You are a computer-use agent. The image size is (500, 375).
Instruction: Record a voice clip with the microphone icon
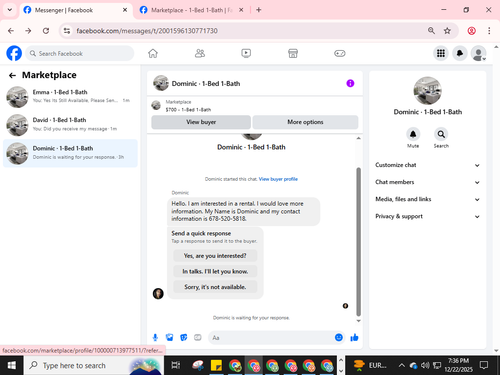pos(155,338)
